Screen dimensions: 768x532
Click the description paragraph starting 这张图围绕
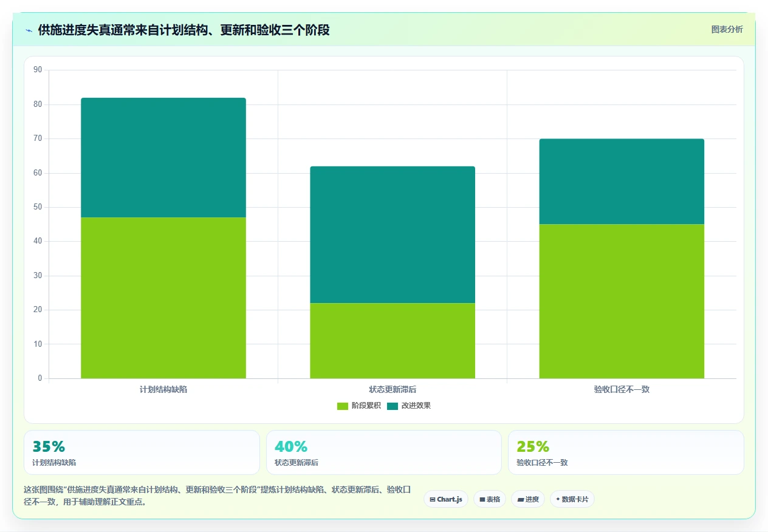pos(218,496)
